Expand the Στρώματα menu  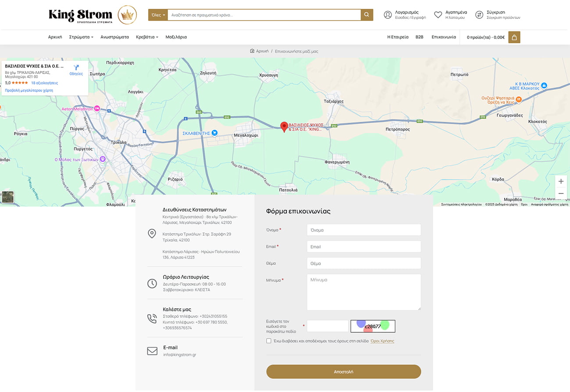pyautogui.click(x=81, y=37)
